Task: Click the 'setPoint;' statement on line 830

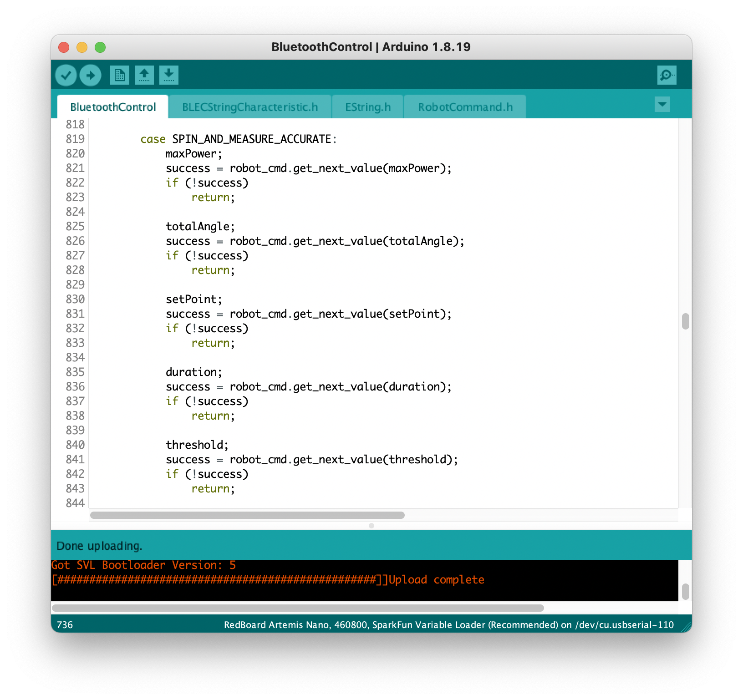Action: (x=194, y=299)
